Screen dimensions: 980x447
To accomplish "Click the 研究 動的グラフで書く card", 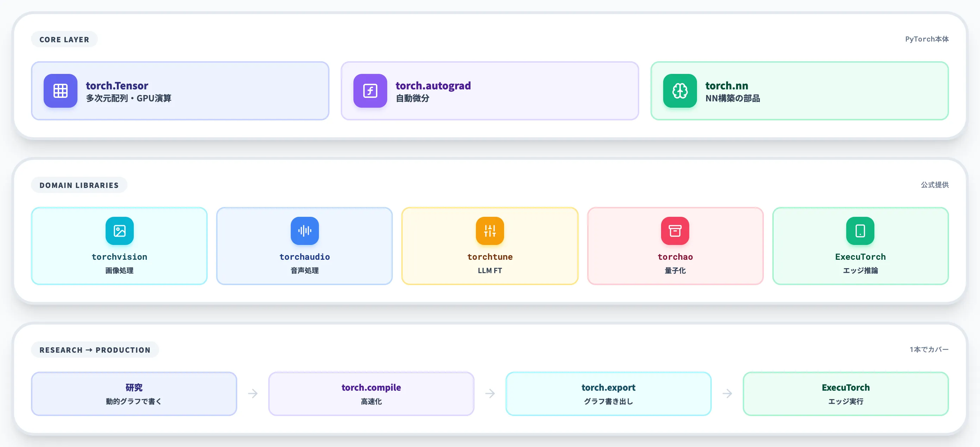I will [134, 394].
